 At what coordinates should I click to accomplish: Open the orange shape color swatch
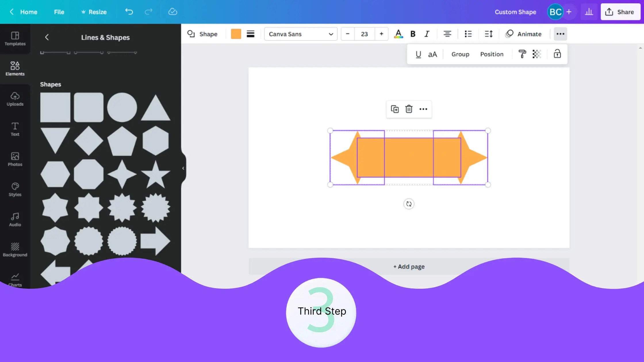click(236, 34)
